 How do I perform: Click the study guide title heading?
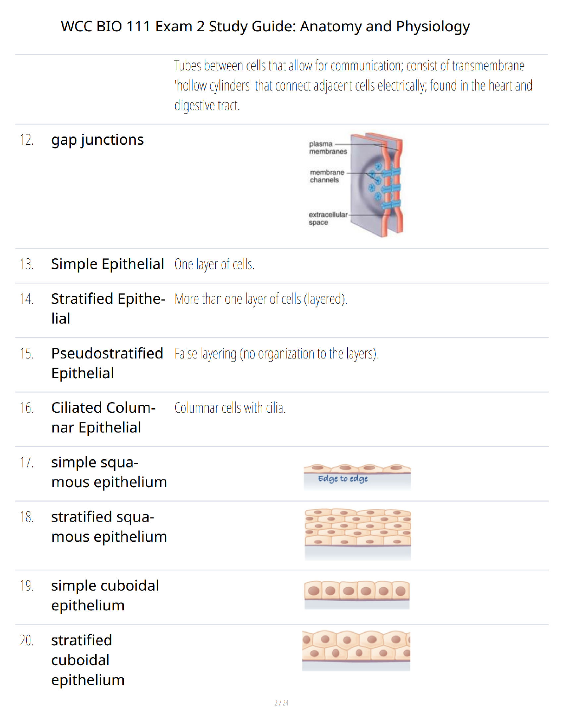click(265, 27)
